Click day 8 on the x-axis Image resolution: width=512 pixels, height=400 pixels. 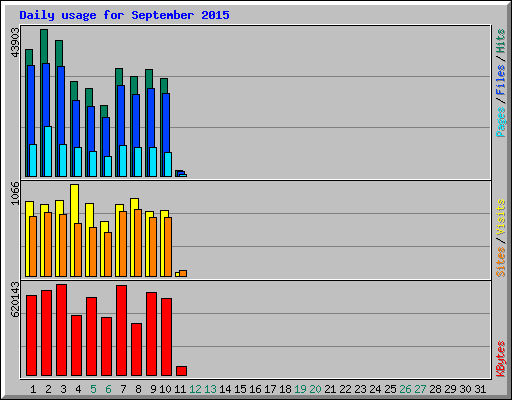tap(138, 389)
